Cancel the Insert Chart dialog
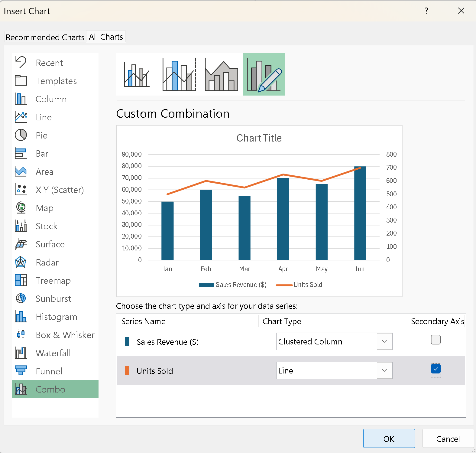 448,438
